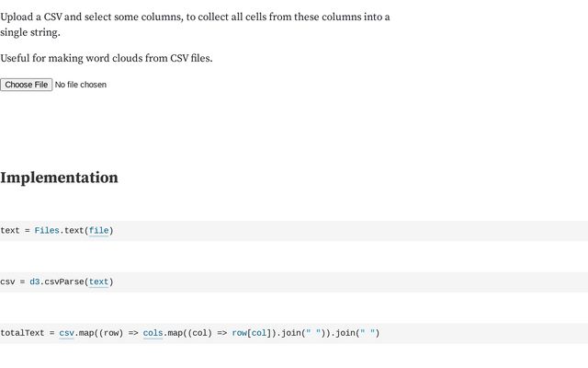The height and width of the screenshot is (368, 588).
Task: Click the 'No file chosen' label
Action: click(81, 85)
